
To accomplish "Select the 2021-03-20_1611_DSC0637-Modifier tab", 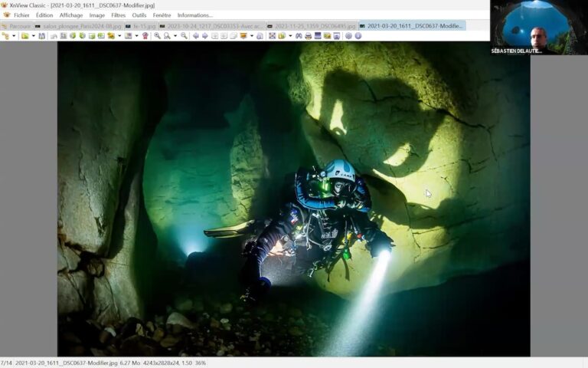I will pos(412,26).
